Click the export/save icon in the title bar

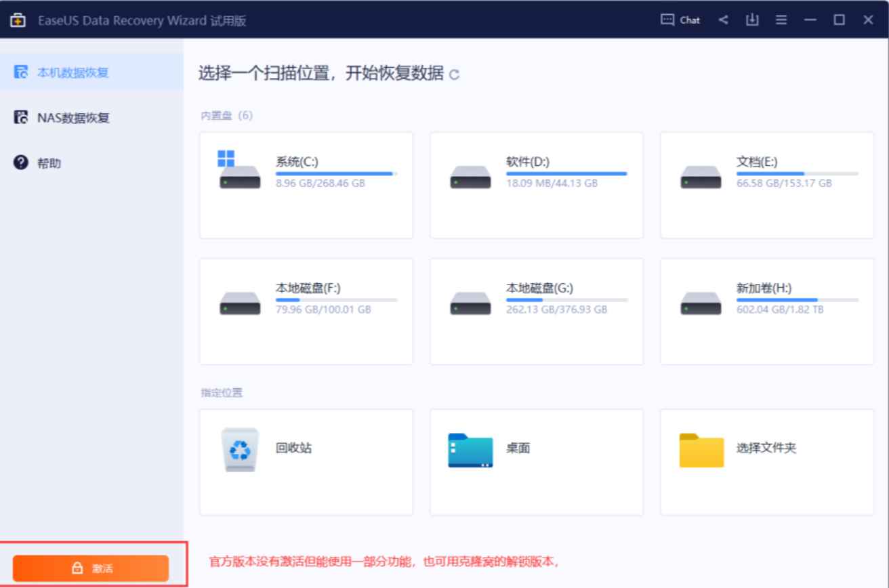click(751, 20)
